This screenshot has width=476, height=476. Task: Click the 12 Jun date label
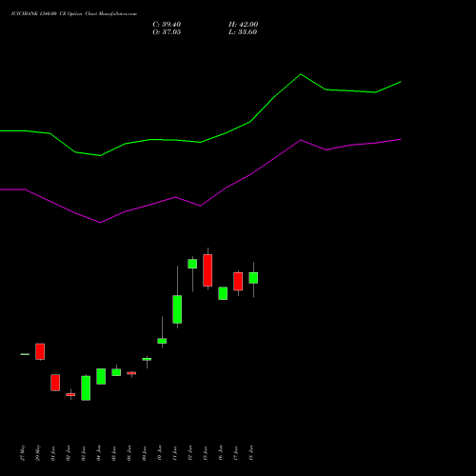tap(190, 453)
